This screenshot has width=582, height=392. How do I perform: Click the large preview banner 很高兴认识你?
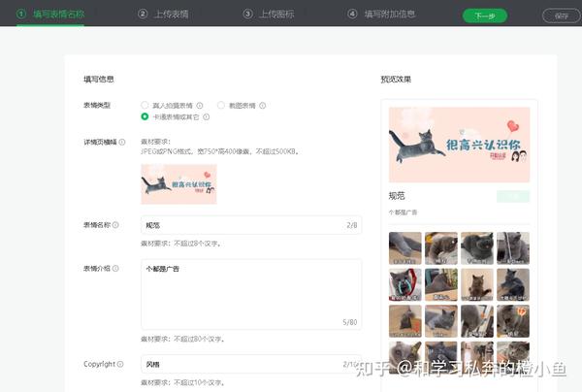(x=459, y=145)
